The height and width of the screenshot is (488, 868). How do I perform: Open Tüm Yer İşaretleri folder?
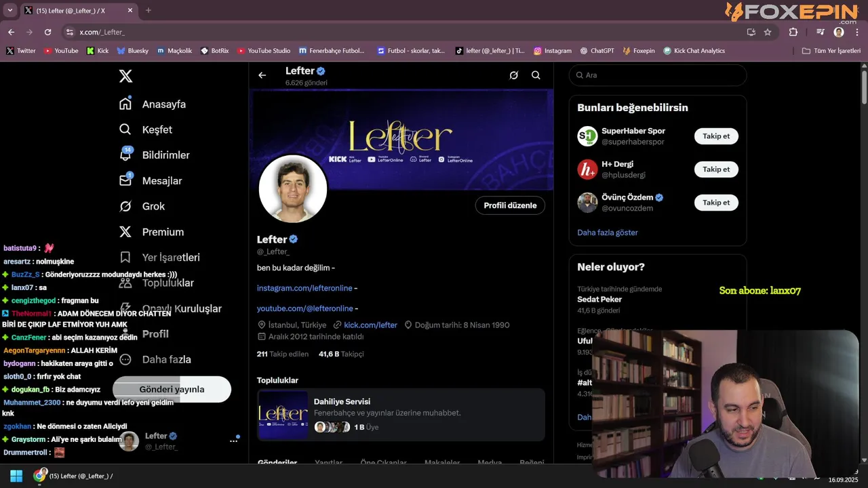[x=831, y=51]
